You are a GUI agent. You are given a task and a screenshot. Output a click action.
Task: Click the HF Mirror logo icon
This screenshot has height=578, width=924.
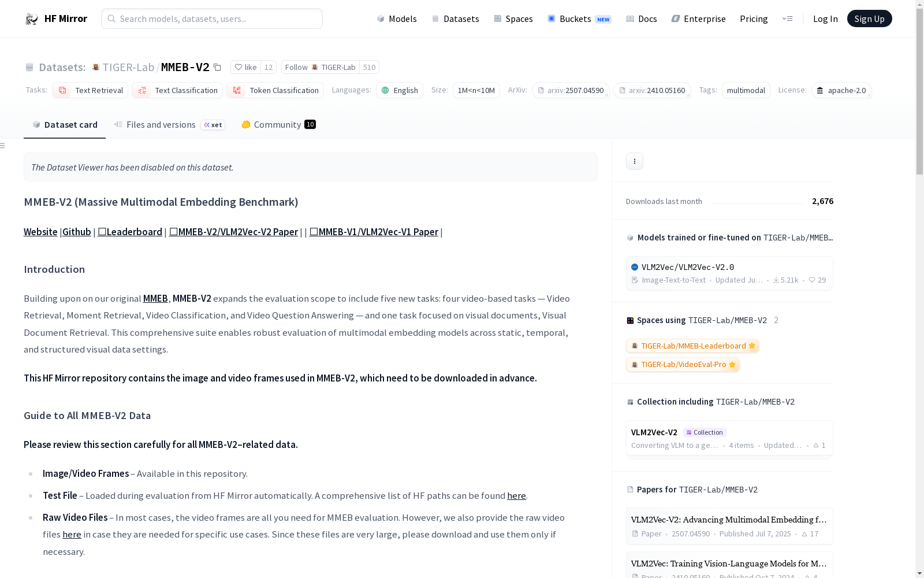click(32, 19)
